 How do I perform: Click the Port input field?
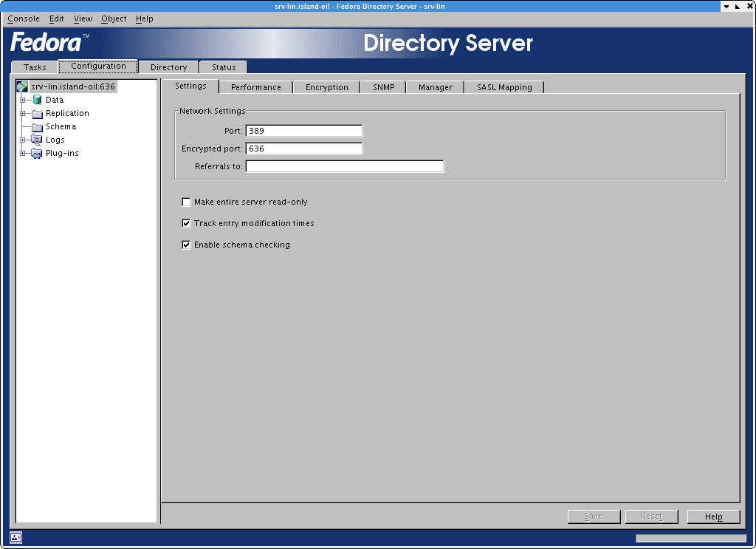tap(304, 131)
